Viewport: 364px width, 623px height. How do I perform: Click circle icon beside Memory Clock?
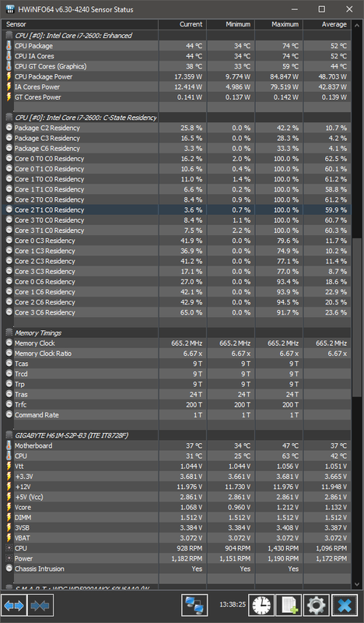point(9,343)
